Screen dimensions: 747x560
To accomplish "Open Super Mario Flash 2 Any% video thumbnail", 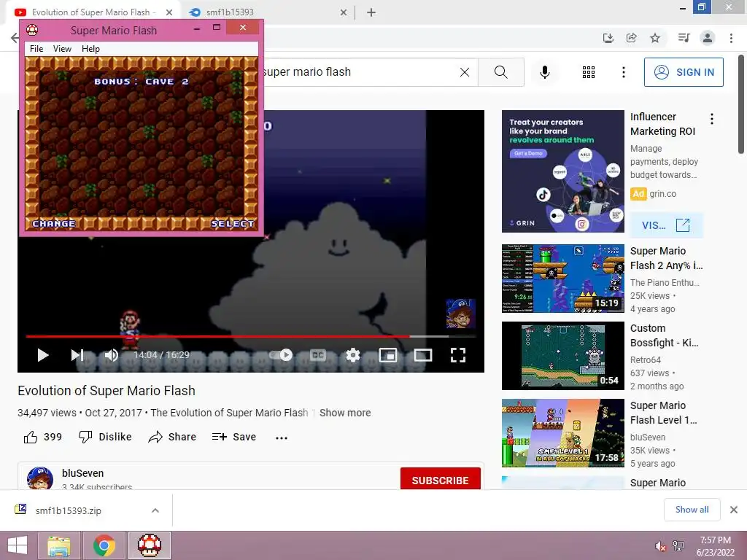I will pos(562,279).
